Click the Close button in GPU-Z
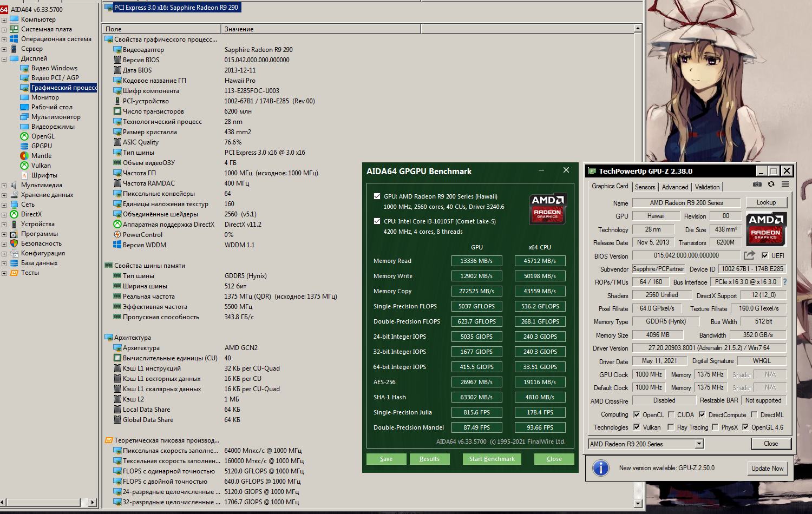This screenshot has height=514, width=812. click(x=771, y=444)
